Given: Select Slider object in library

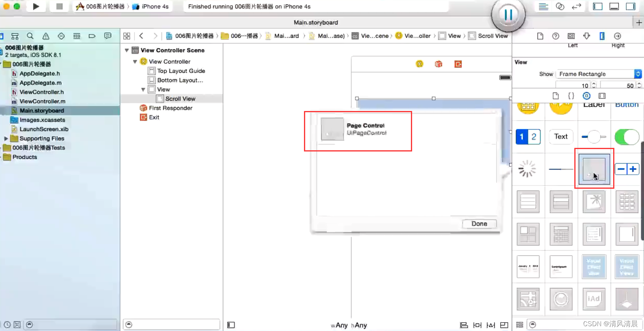Looking at the screenshot, I should tap(594, 137).
